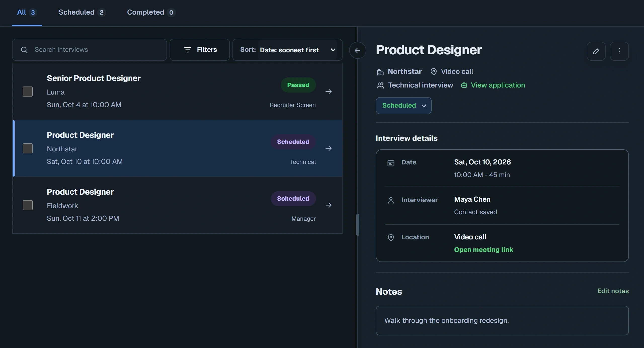Focus the Search interviews field

click(90, 50)
